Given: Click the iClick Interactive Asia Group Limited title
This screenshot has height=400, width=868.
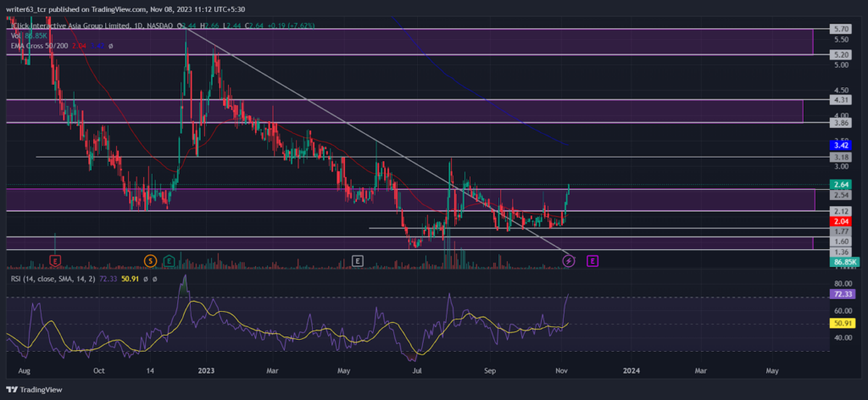Looking at the screenshot, I should pos(70,26).
